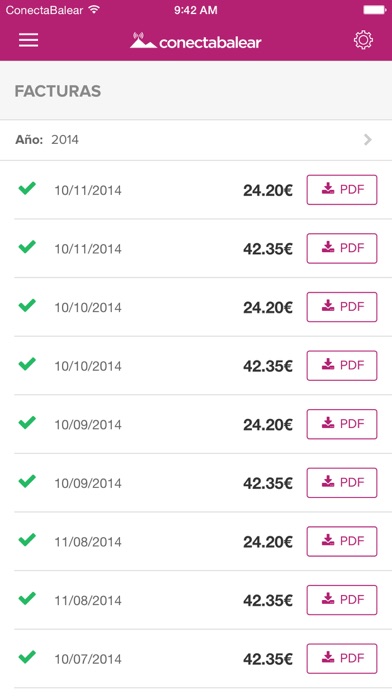Download PDF for 10/10/2014 42.35€ invoice

pyautogui.click(x=342, y=365)
